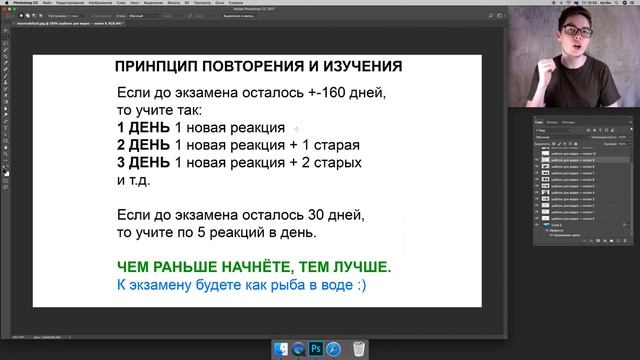The width and height of the screenshot is (640, 360).
Task: Open Safari from the Dock
Action: [333, 349]
